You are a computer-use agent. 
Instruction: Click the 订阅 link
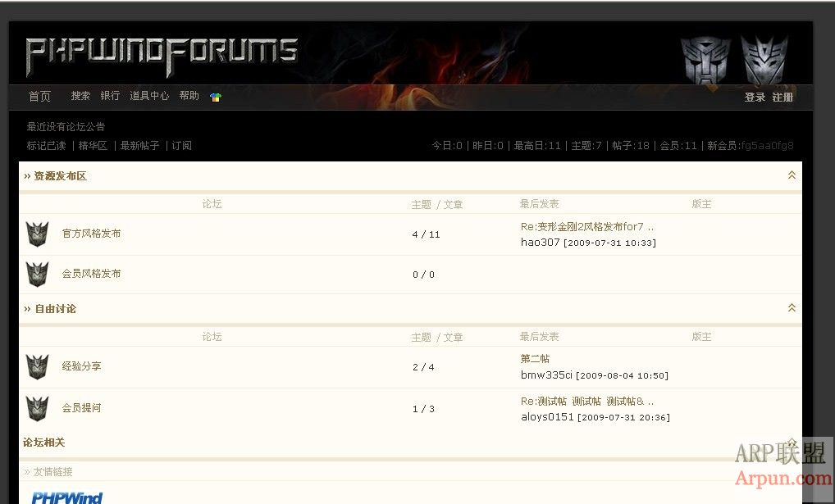[x=181, y=146]
